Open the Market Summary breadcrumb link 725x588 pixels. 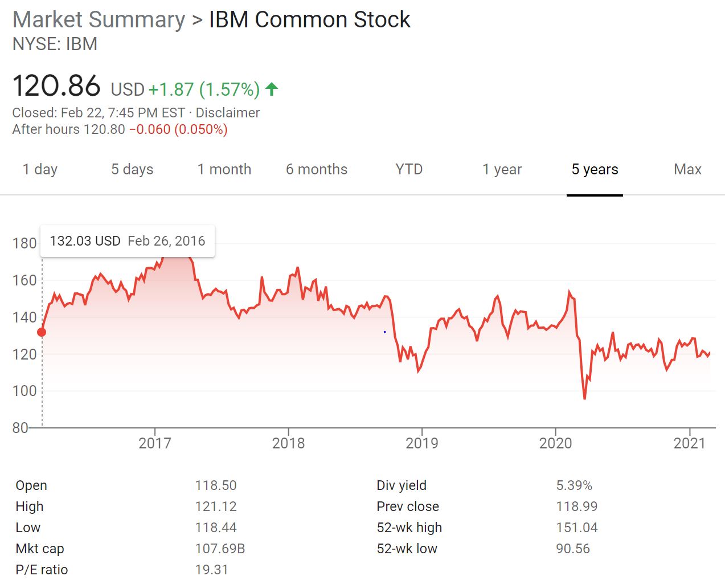tap(97, 19)
